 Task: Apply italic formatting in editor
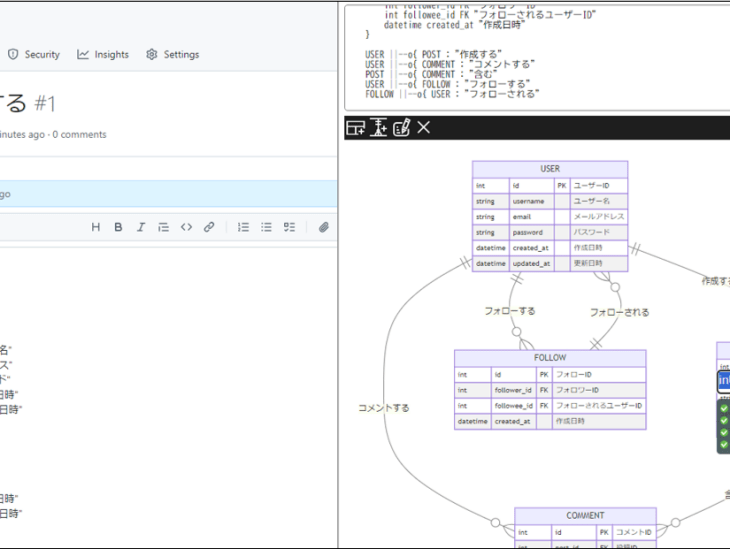click(141, 227)
